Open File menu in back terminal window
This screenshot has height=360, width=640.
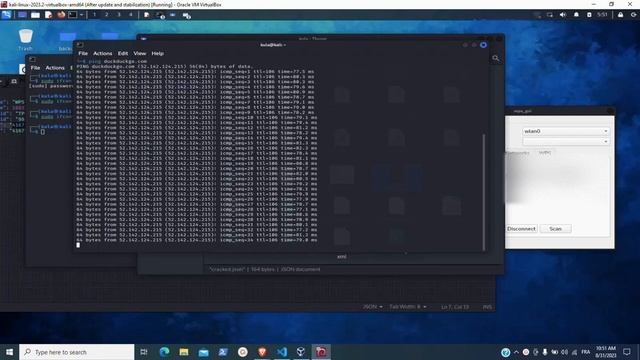pos(36,68)
